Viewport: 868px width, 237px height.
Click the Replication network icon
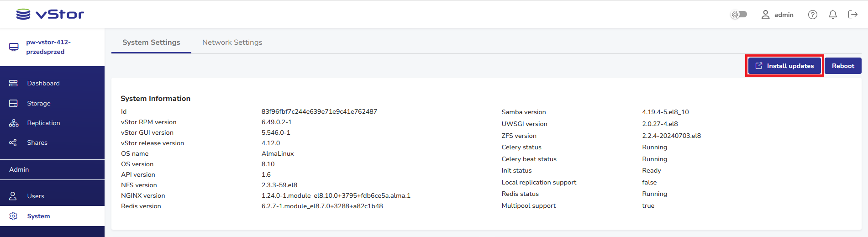(x=14, y=123)
